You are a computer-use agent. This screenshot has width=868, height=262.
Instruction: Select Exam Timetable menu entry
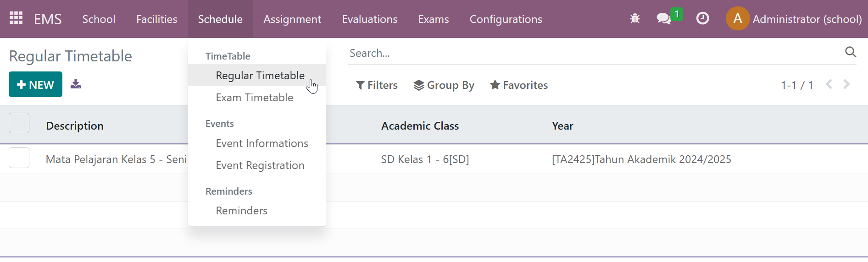(254, 98)
